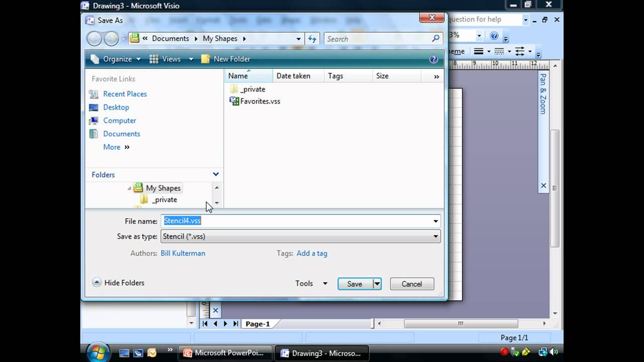Go to next page in Visio

225,324
